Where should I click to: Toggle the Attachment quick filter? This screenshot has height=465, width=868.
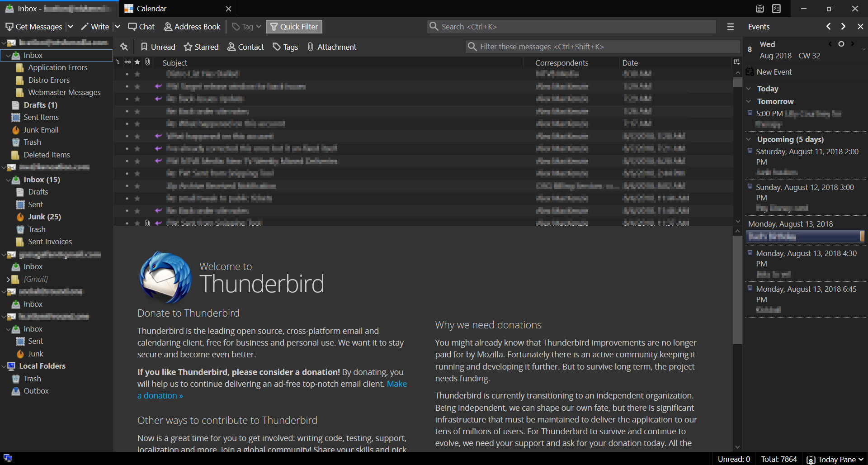[332, 47]
